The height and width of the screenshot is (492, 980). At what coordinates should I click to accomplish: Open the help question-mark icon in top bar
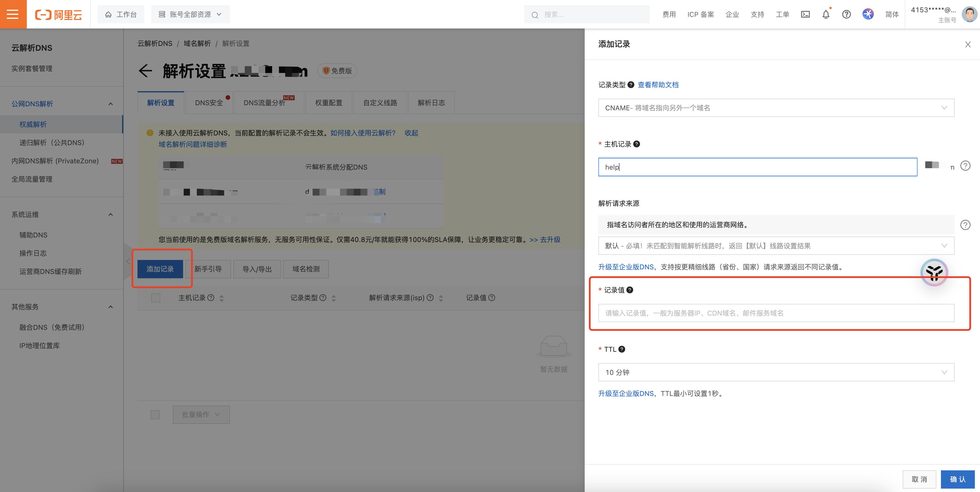tap(846, 14)
